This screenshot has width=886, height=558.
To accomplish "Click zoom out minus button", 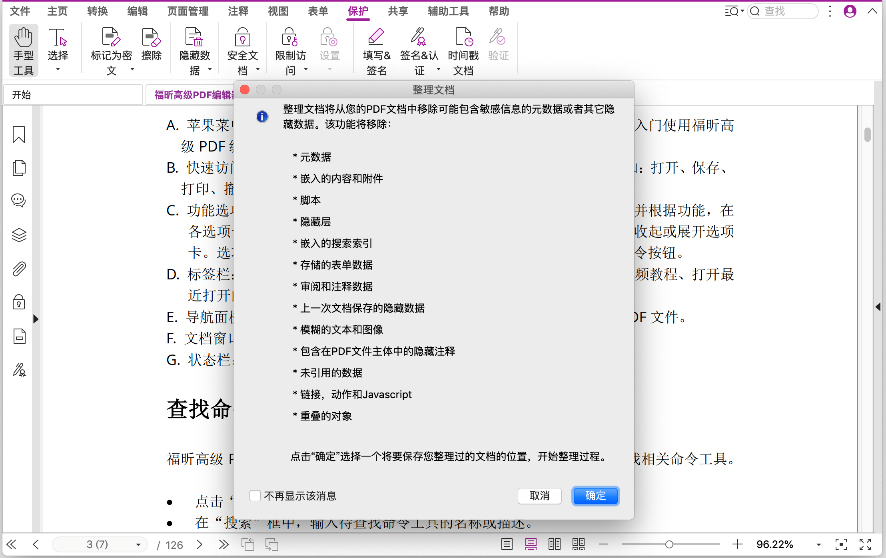I will coord(603,544).
